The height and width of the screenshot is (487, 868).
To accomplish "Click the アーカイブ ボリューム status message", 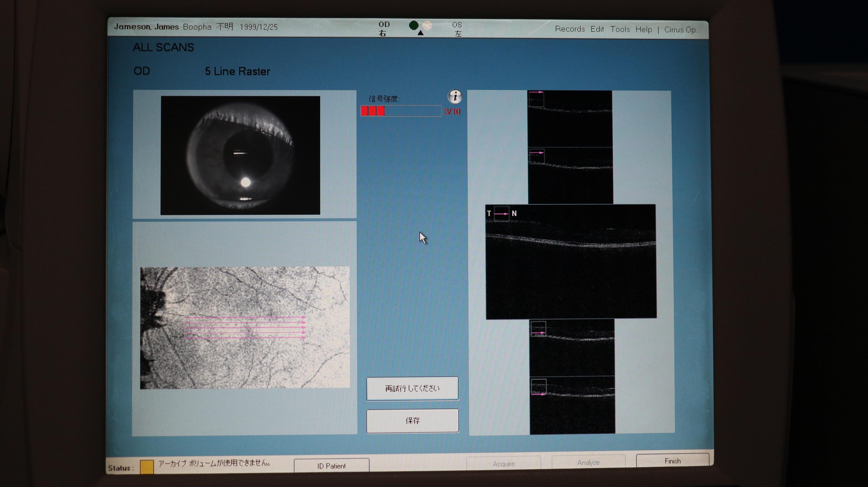I will 214,463.
